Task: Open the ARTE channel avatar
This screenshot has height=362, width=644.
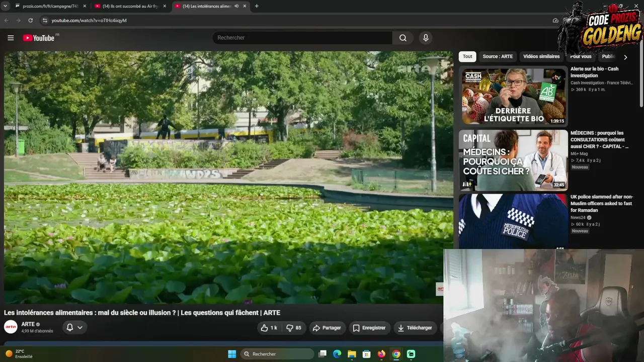Action: point(11,327)
